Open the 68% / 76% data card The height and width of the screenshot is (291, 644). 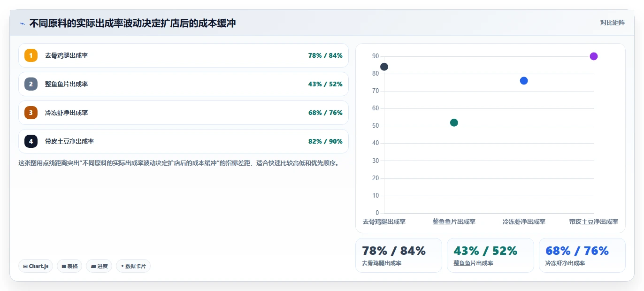click(582, 255)
